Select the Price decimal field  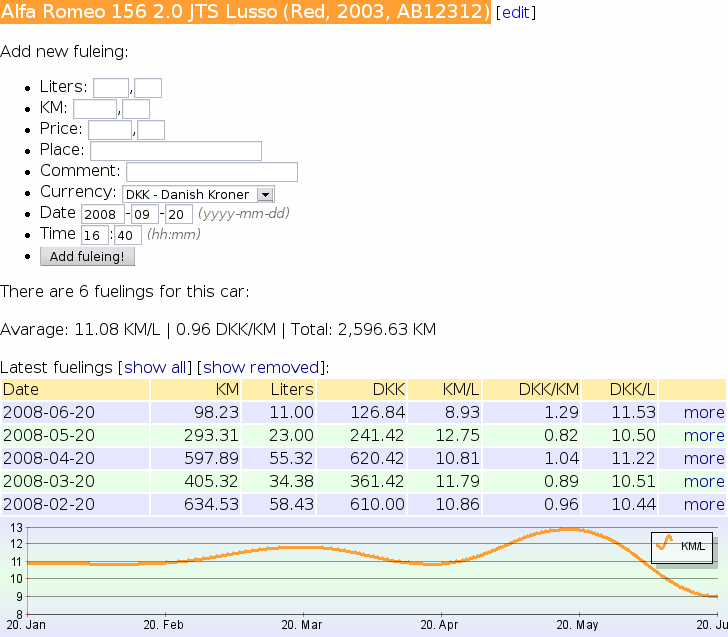tap(151, 130)
